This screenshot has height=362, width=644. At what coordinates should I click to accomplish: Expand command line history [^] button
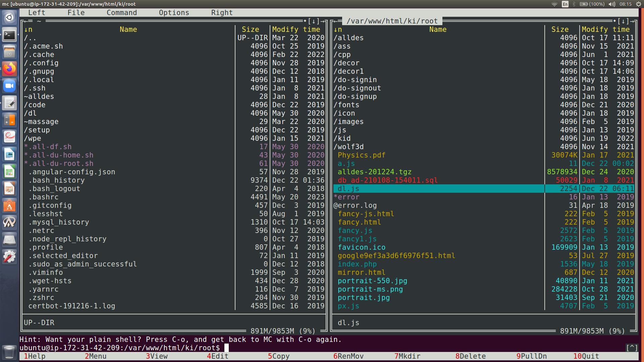coord(632,348)
